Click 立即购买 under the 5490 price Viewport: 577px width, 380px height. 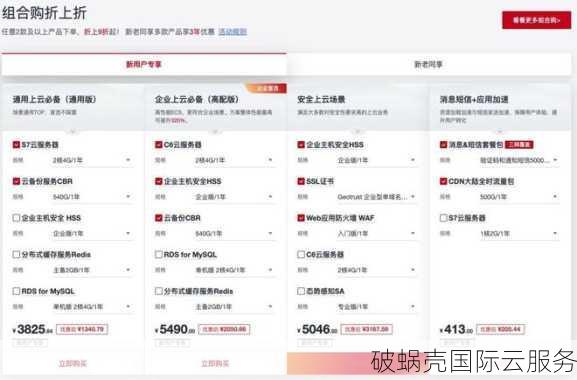[215, 363]
